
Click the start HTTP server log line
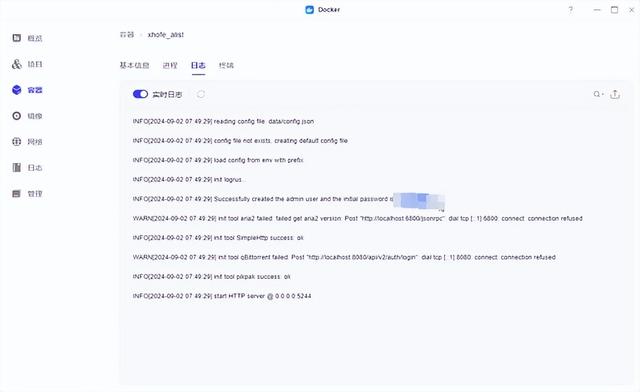(222, 296)
